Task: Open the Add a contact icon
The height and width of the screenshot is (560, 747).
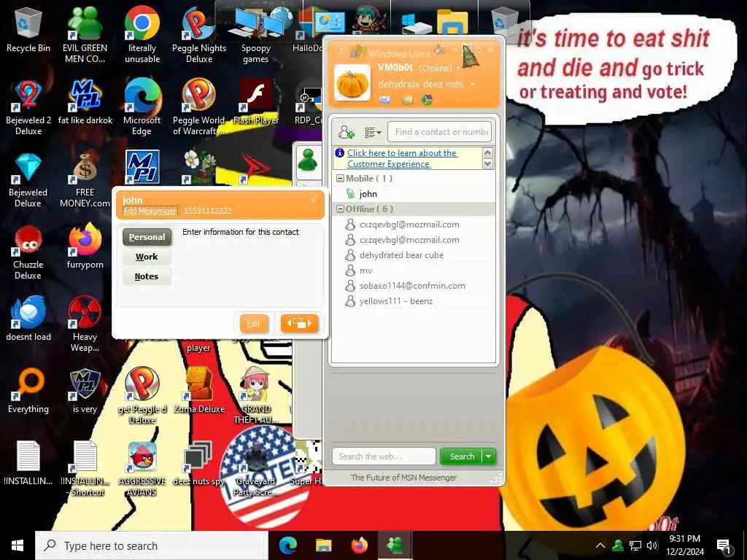Action: [x=347, y=132]
